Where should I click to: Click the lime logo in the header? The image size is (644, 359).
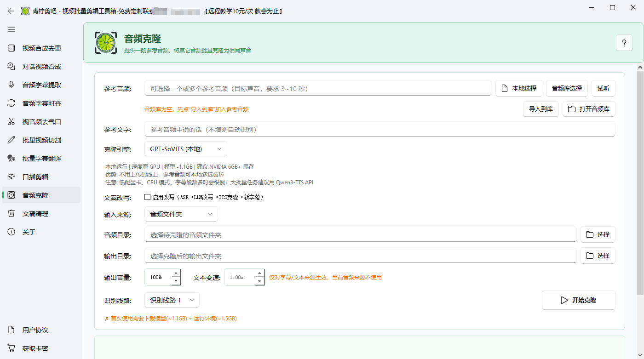(105, 43)
